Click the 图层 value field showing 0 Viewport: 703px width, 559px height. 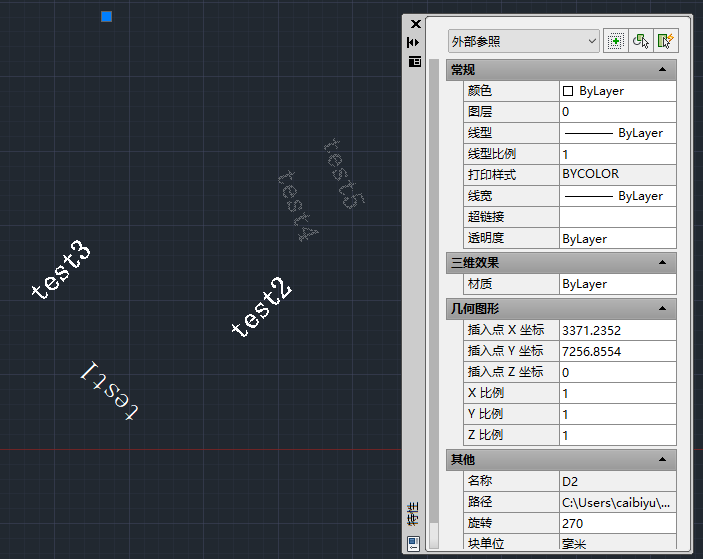click(617, 112)
